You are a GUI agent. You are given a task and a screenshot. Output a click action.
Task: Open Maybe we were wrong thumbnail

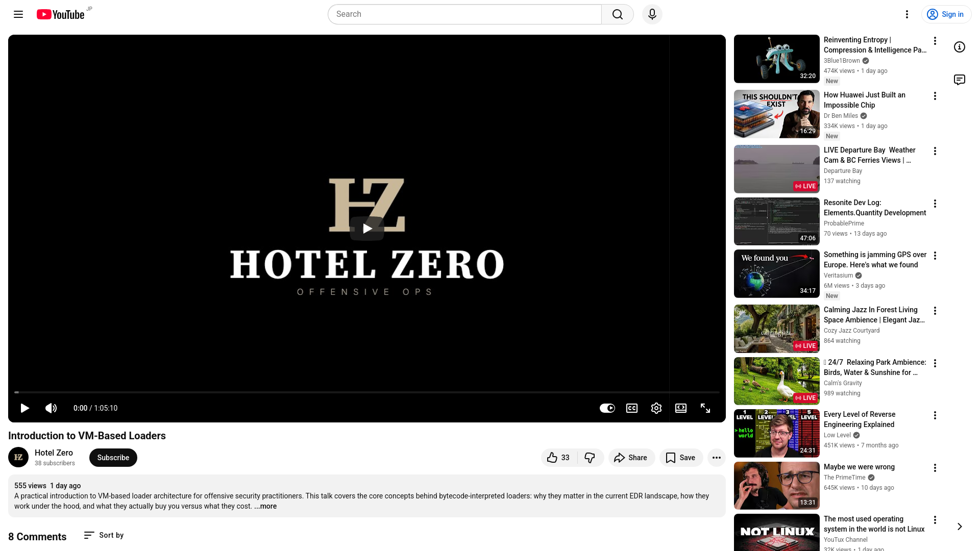[777, 486]
